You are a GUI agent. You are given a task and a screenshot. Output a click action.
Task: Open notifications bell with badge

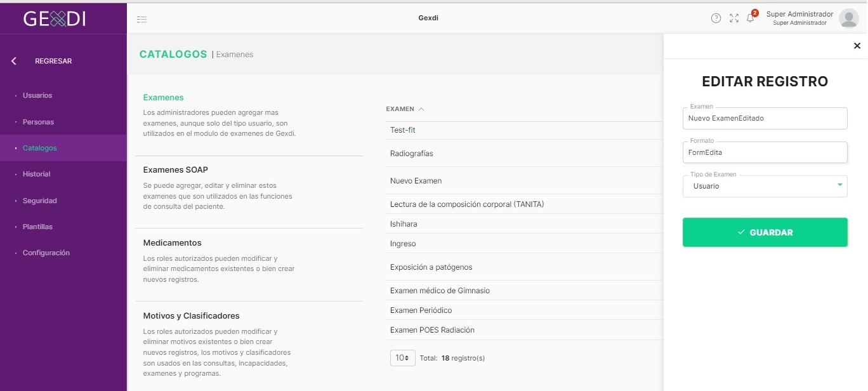click(x=751, y=17)
